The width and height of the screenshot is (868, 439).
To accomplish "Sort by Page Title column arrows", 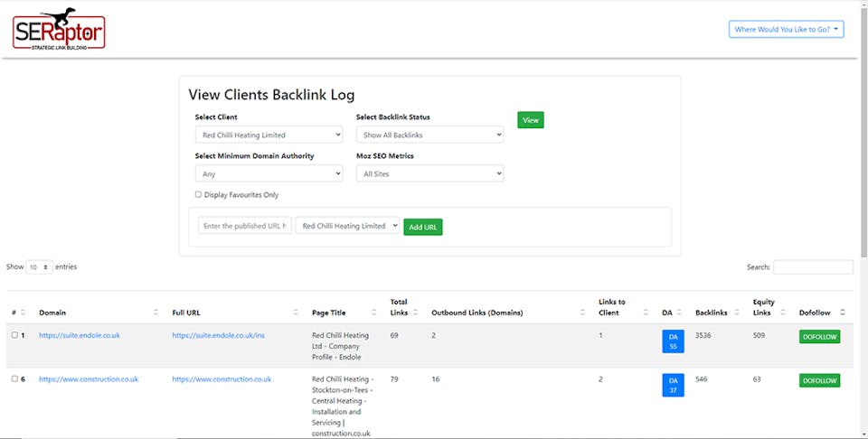I will [x=373, y=313].
